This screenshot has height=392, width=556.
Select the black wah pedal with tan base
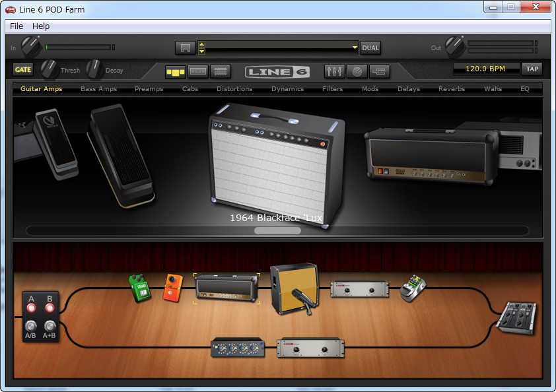(x=121, y=155)
